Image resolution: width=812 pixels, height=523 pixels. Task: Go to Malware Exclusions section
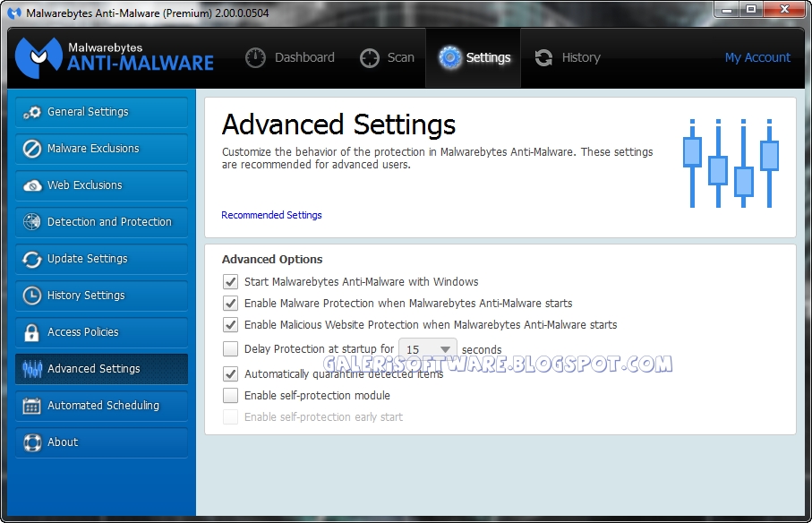click(101, 149)
